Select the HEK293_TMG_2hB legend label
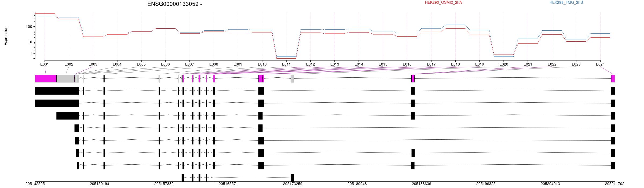The width and height of the screenshot is (644, 188). click(x=566, y=3)
